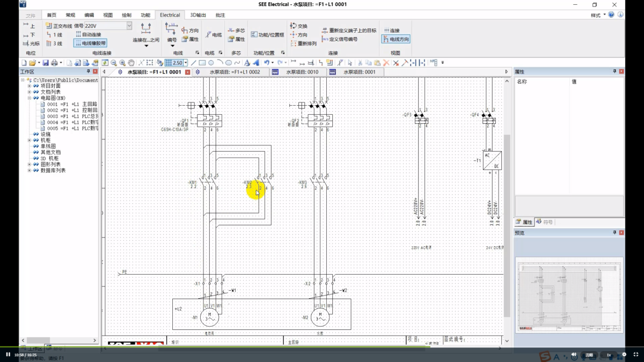Click 电缆 cable tool in ribbon
This screenshot has width=644, height=362.
point(214,35)
